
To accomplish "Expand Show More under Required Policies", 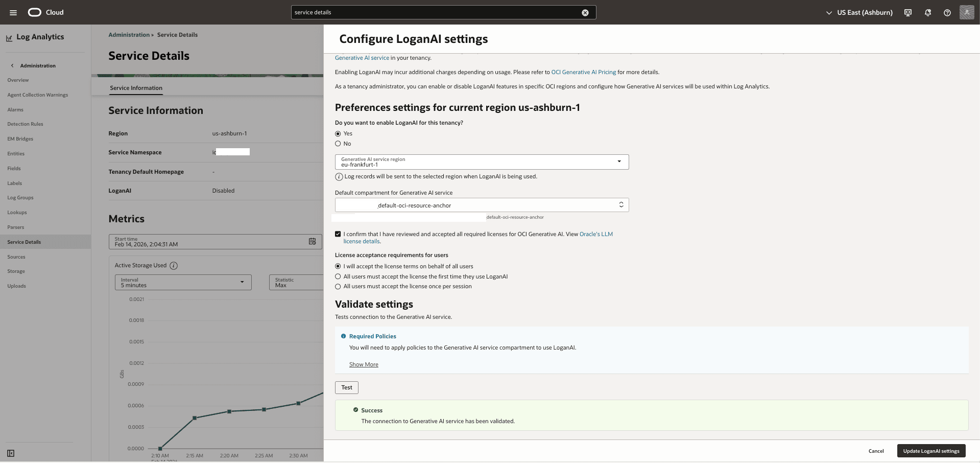I will 364,364.
